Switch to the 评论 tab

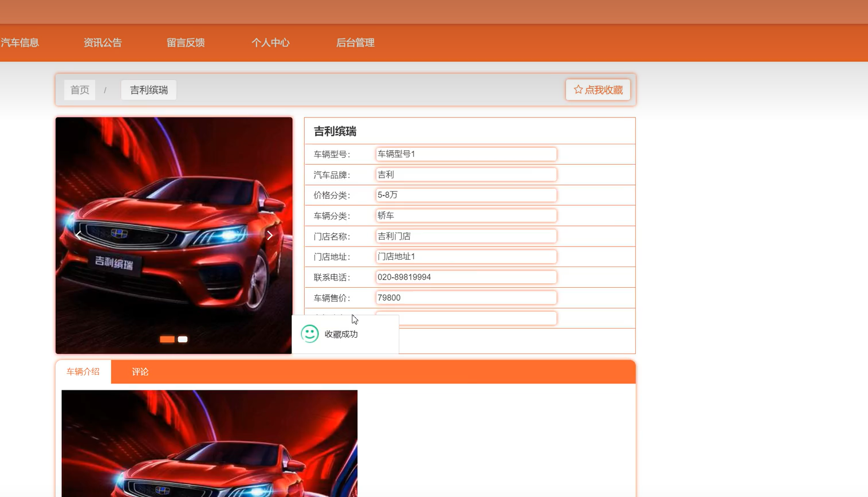(x=140, y=371)
